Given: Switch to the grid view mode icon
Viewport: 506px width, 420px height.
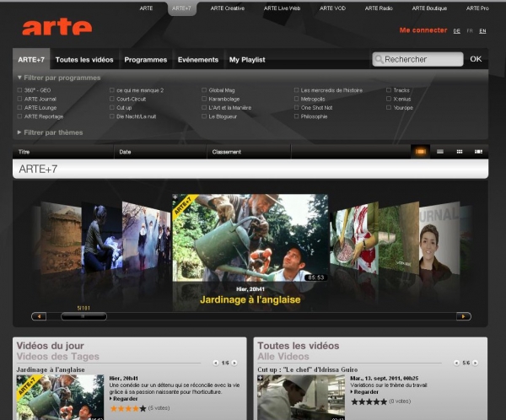Looking at the screenshot, I should coord(460,152).
